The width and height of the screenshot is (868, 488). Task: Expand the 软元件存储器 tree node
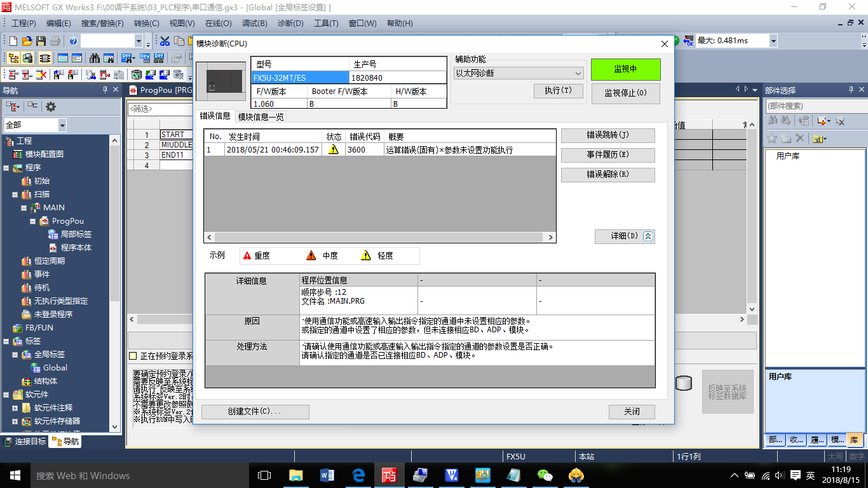pyautogui.click(x=15, y=421)
